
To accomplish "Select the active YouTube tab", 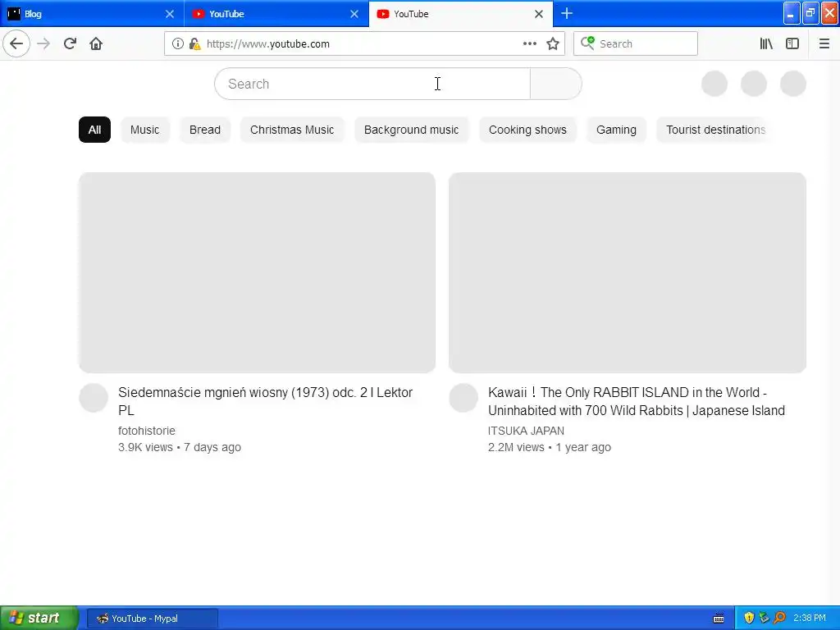I will (461, 14).
